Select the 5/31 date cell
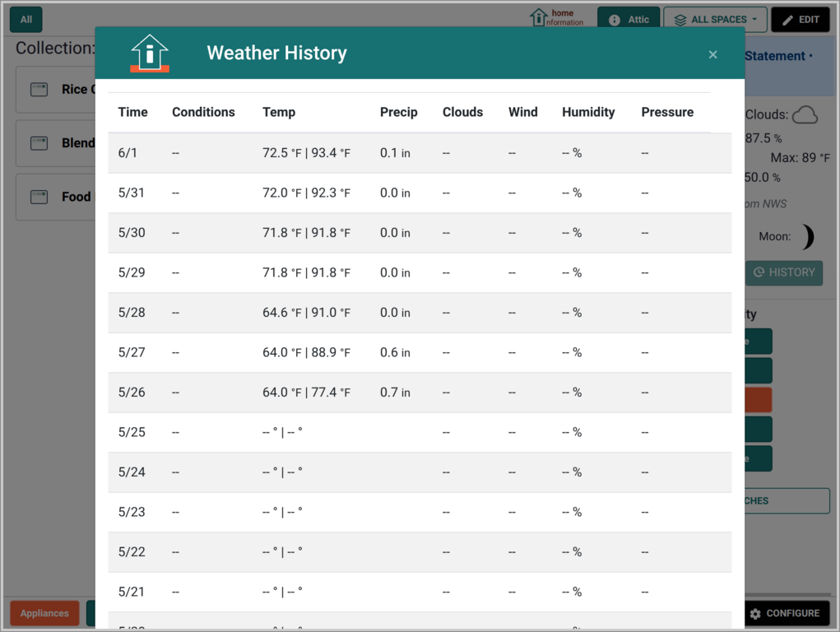The width and height of the screenshot is (840, 632). click(132, 193)
